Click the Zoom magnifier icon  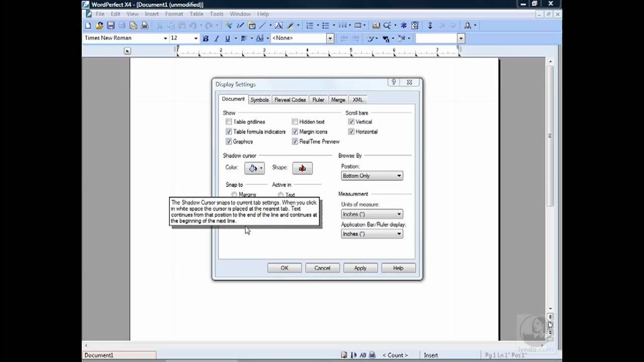[386, 25]
